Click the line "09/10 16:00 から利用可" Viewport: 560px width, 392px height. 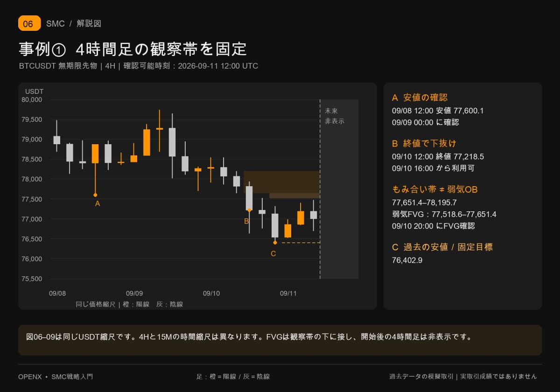point(433,168)
